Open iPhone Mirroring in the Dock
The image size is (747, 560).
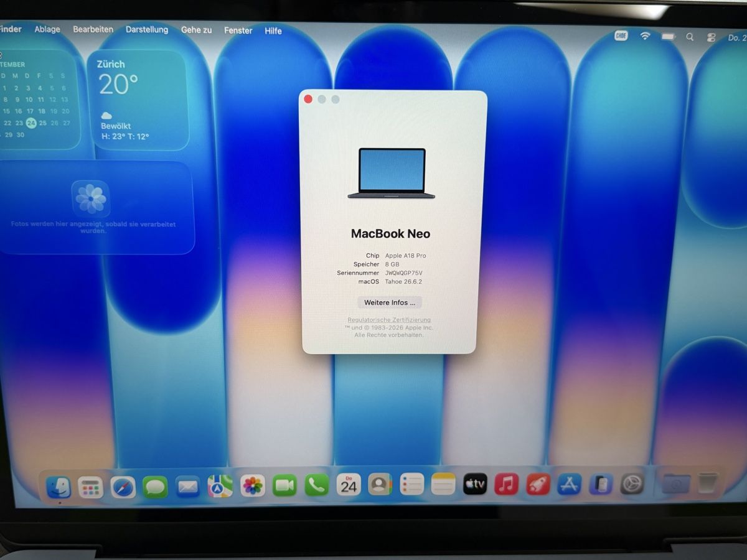[x=601, y=483]
